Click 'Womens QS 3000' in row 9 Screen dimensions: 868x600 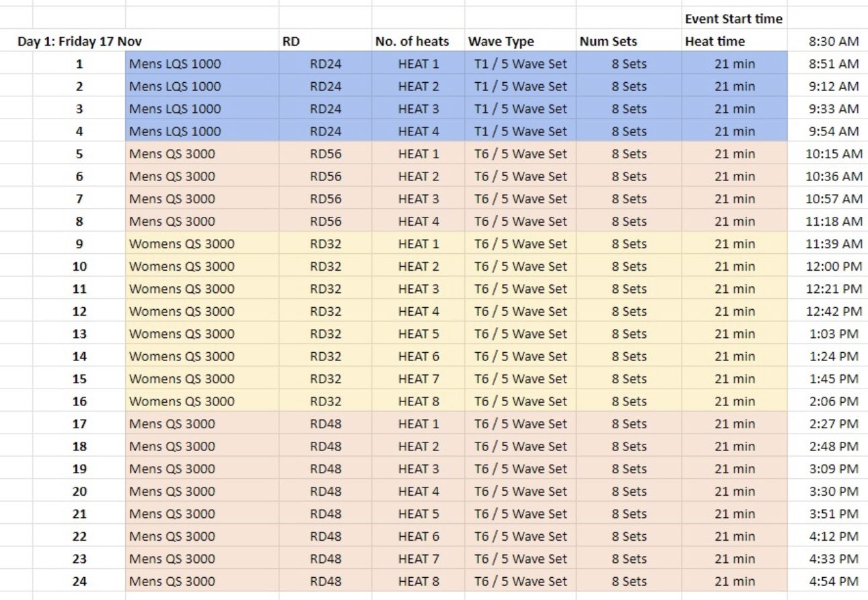[182, 244]
